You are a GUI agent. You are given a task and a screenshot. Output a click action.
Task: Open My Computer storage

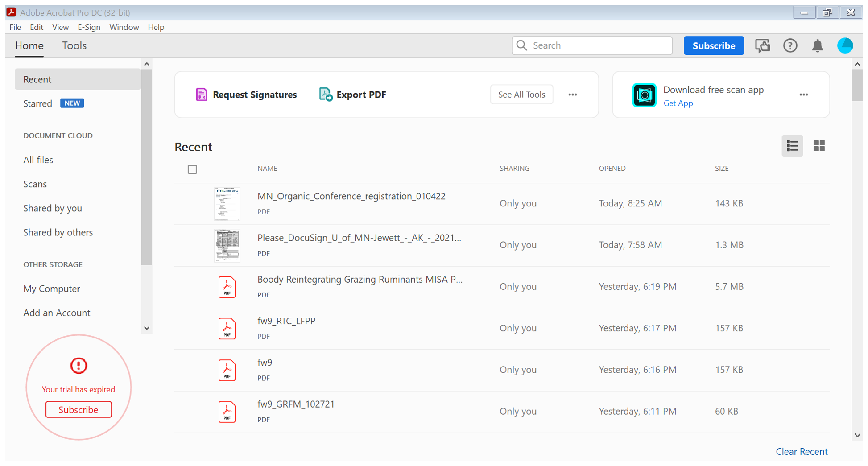tap(52, 289)
